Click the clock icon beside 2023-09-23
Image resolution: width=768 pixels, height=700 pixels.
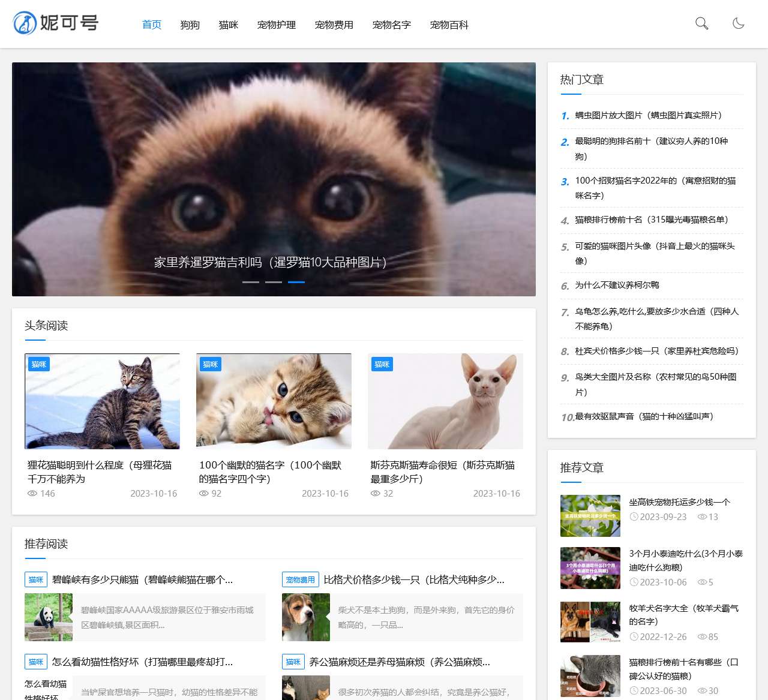(x=634, y=516)
